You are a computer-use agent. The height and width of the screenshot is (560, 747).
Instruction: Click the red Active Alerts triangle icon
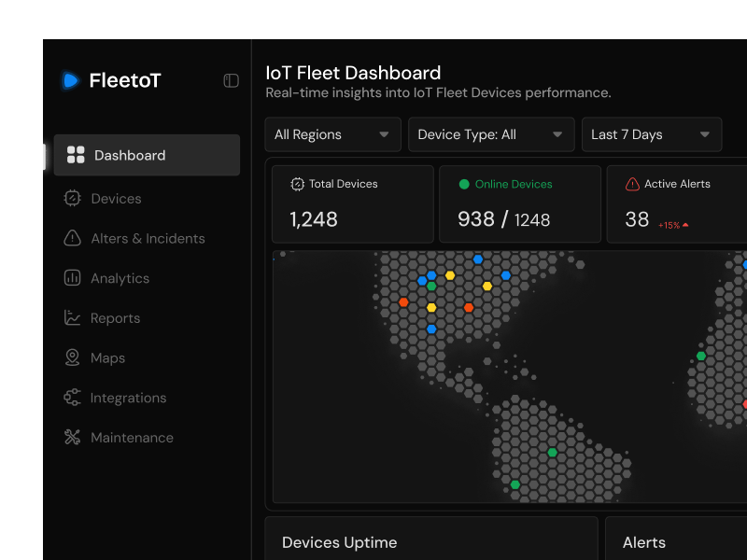(x=632, y=184)
